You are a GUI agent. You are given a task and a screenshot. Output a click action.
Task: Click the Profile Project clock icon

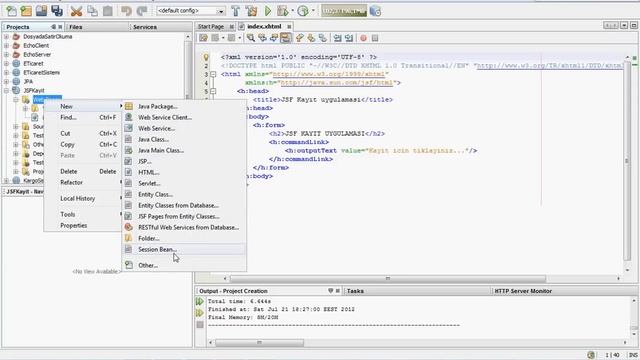[x=303, y=11]
